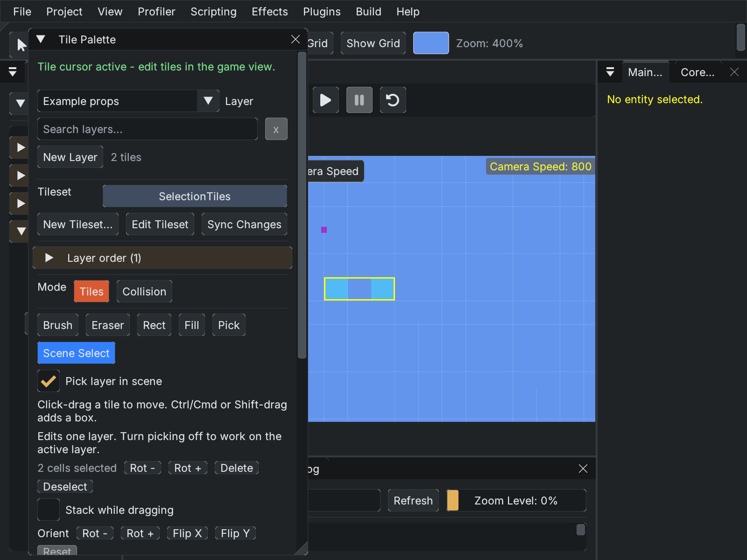
Task: Select the Fill tool
Action: click(x=192, y=325)
